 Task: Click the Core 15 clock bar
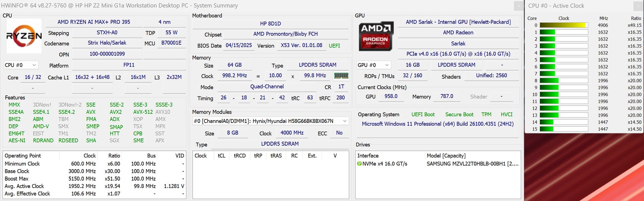[564, 129]
